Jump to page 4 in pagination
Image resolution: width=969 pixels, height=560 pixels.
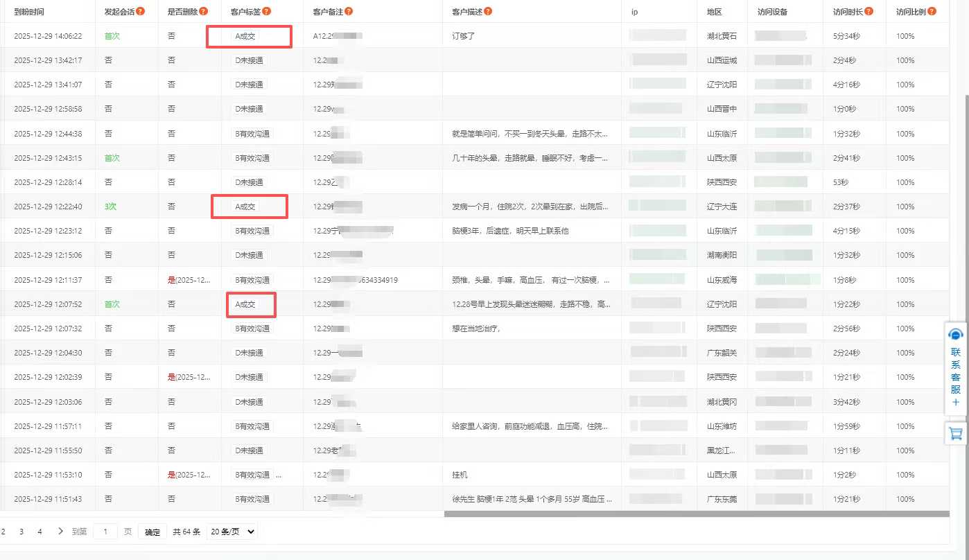pyautogui.click(x=40, y=532)
